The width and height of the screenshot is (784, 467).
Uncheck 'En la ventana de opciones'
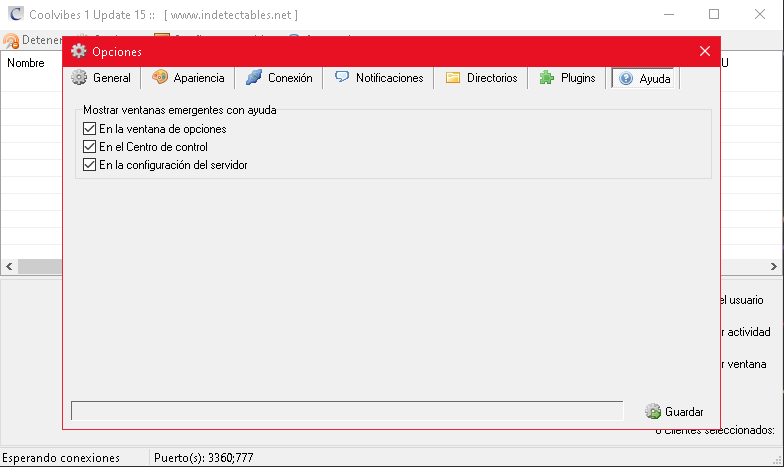tap(90, 129)
